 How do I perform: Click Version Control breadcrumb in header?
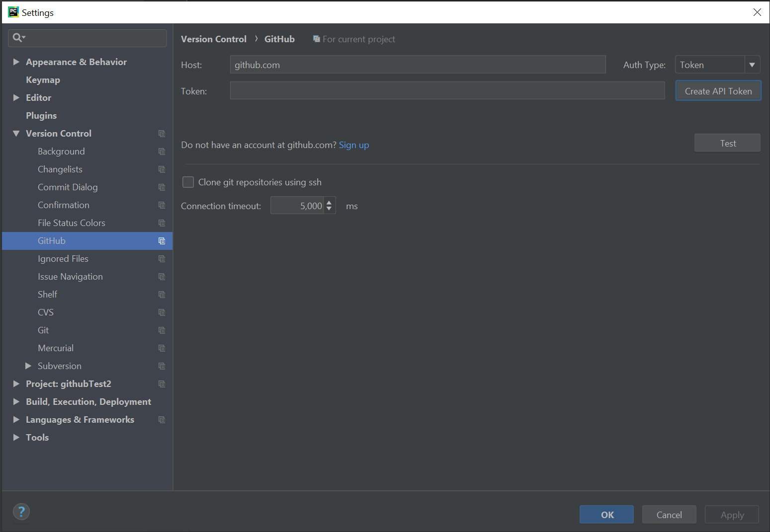point(214,39)
